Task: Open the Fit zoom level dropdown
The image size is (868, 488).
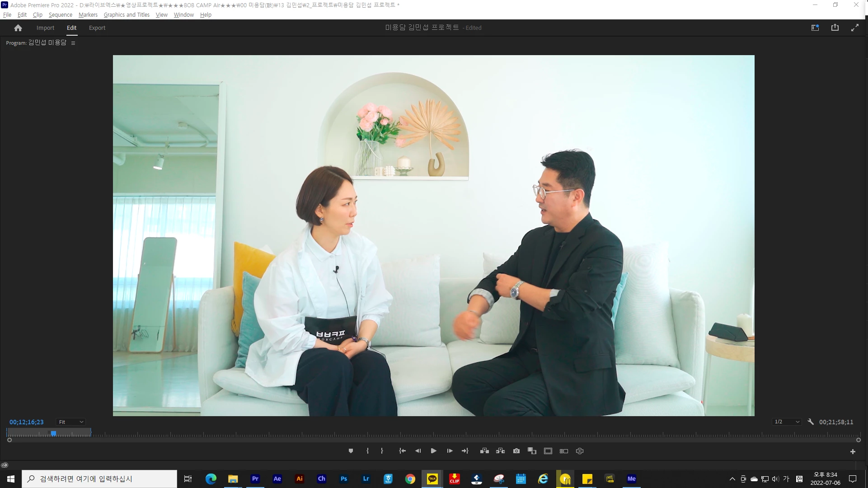Action: coord(71,422)
